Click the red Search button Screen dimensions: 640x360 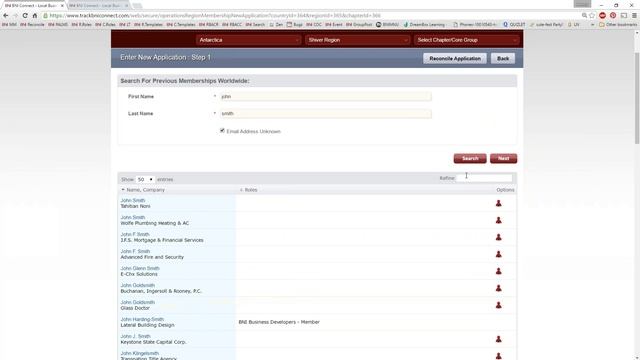point(470,158)
